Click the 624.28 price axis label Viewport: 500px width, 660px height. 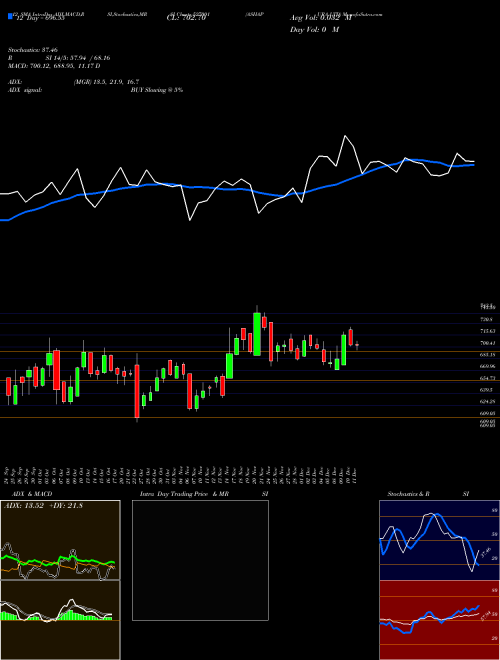point(487,402)
